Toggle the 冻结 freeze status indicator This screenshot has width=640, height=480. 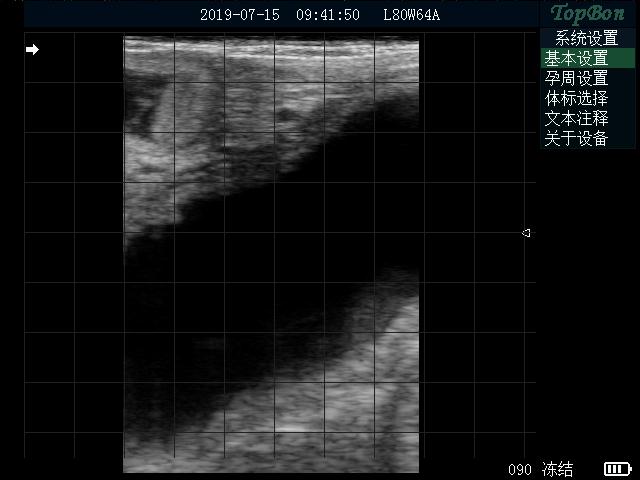point(557,469)
